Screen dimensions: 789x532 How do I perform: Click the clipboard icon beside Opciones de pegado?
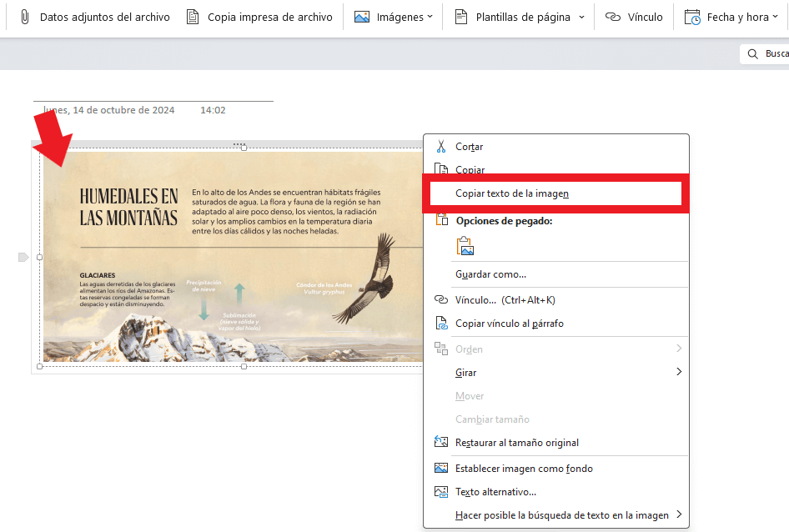tap(442, 219)
